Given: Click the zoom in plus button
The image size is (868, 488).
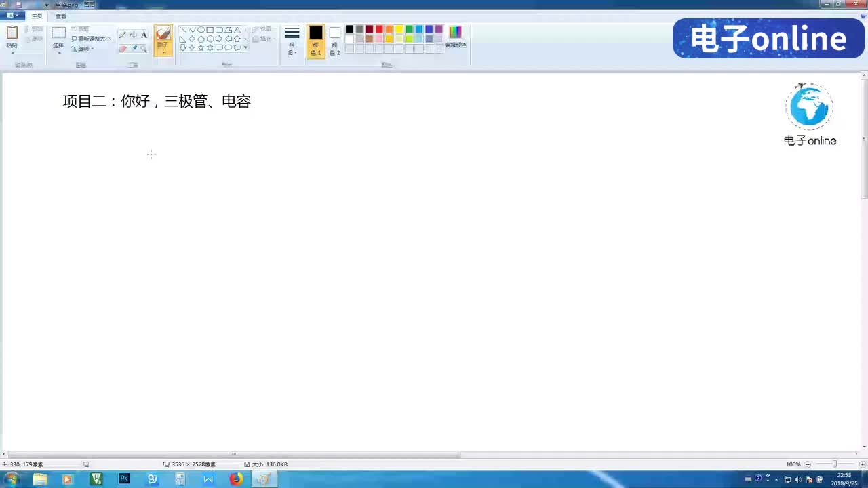Looking at the screenshot, I should click(861, 464).
